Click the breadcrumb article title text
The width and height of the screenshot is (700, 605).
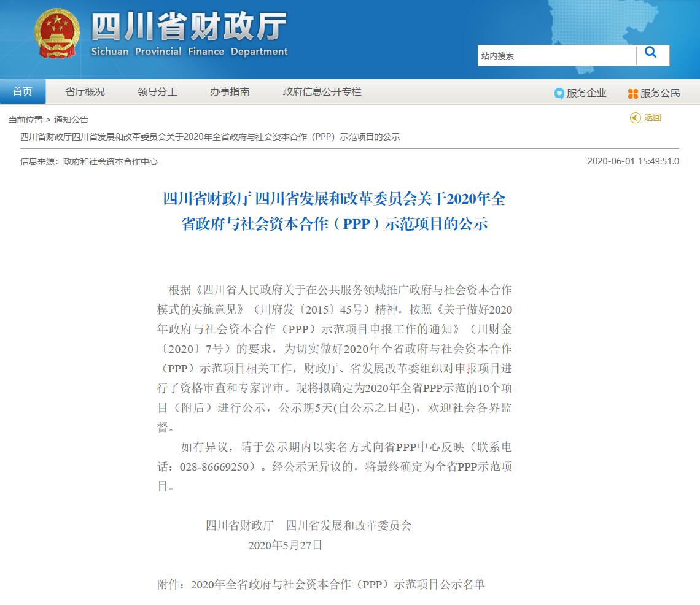(210, 137)
